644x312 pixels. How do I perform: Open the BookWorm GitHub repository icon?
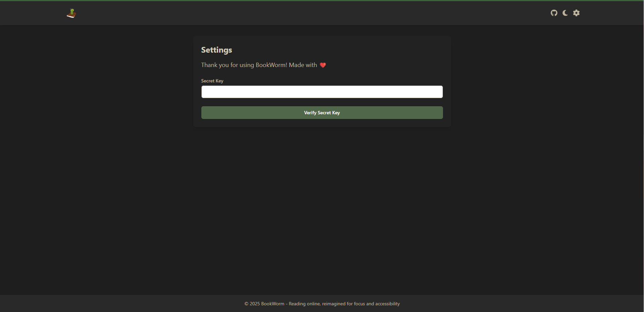click(x=554, y=13)
